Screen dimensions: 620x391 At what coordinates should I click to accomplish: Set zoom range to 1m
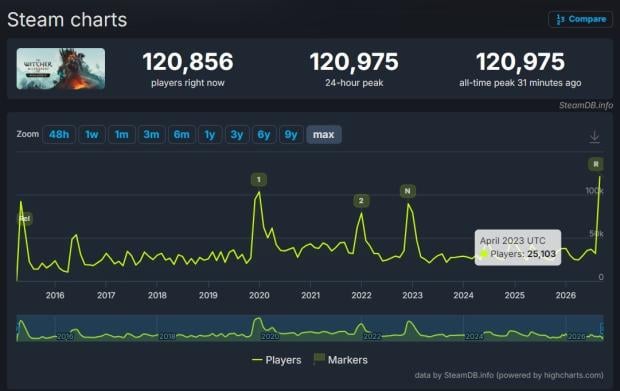tap(122, 134)
